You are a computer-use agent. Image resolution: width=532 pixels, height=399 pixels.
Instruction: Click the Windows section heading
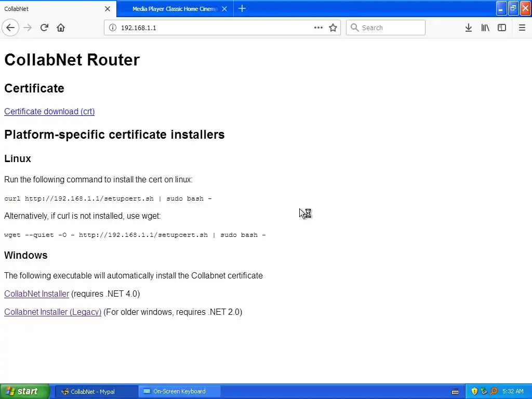pyautogui.click(x=26, y=255)
